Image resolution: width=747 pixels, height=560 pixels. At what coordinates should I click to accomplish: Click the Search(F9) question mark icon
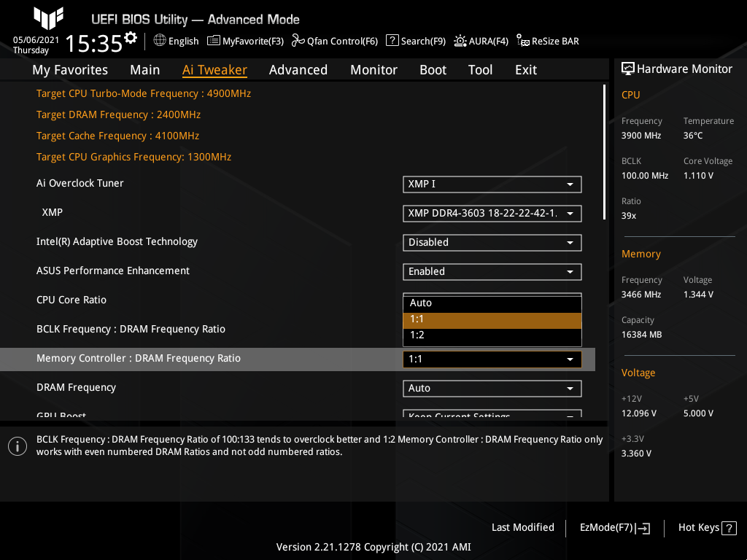pos(392,41)
